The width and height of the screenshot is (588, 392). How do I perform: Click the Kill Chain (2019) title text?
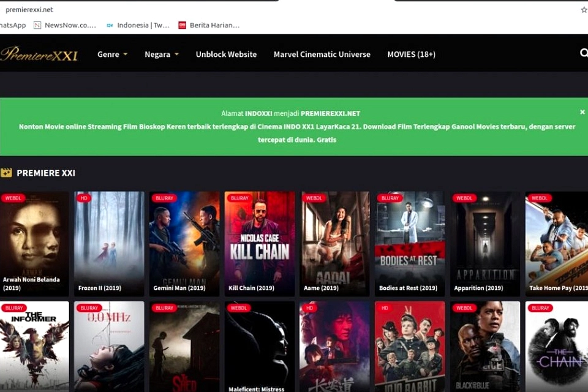pos(251,288)
